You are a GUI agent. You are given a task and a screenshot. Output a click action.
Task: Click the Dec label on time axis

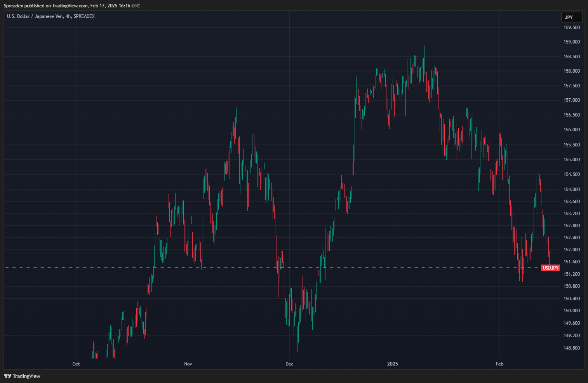tap(289, 364)
